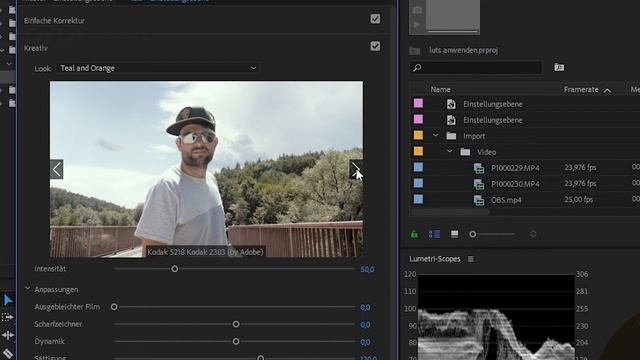Click the project search input field
The height and width of the screenshot is (360, 640).
(476, 68)
